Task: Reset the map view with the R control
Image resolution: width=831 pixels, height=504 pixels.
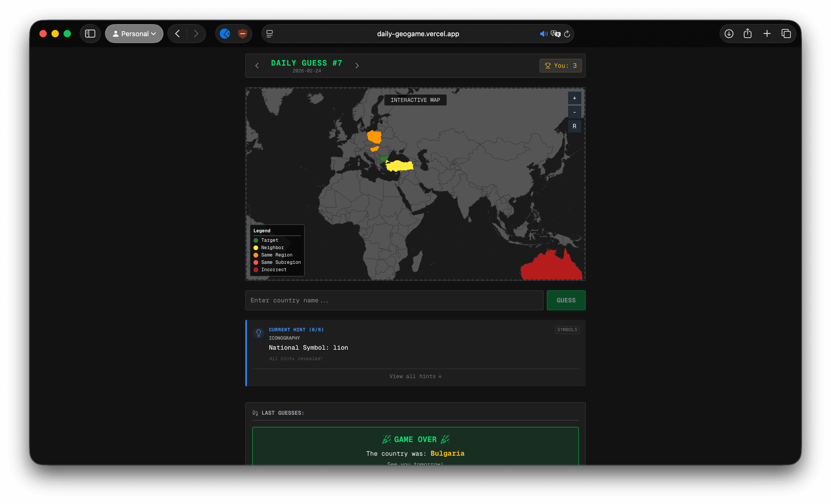Action: pyautogui.click(x=575, y=126)
